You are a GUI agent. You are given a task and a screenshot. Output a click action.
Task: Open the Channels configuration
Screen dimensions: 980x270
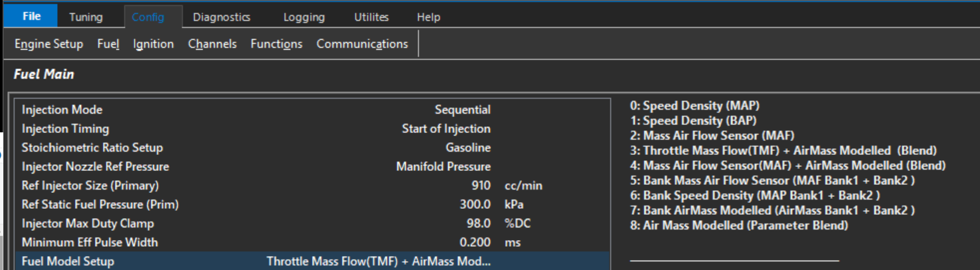click(x=212, y=44)
